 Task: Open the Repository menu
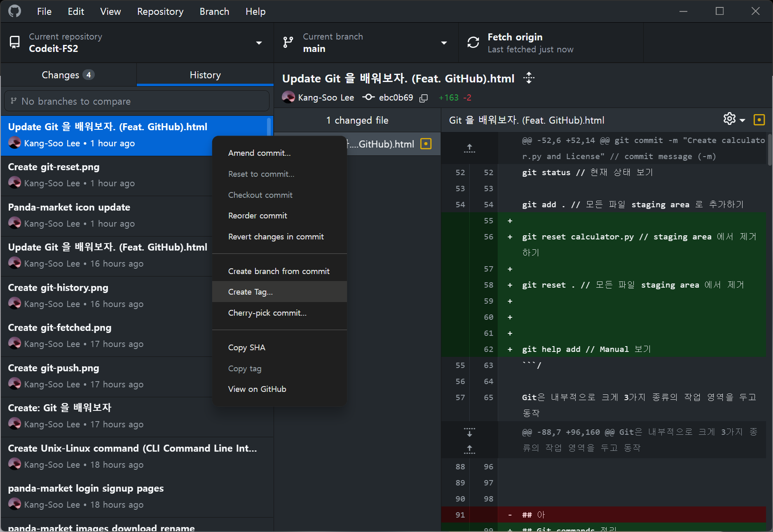coord(160,12)
